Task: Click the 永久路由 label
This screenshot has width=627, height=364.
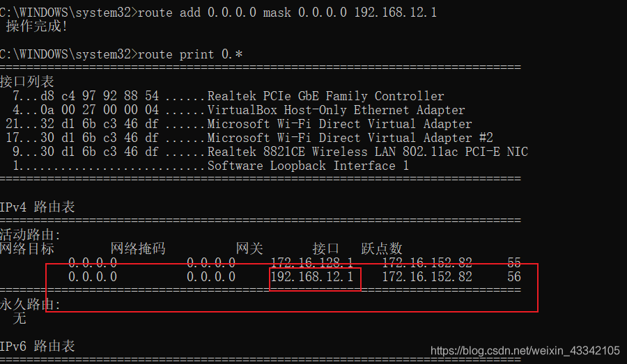Action: coord(30,304)
